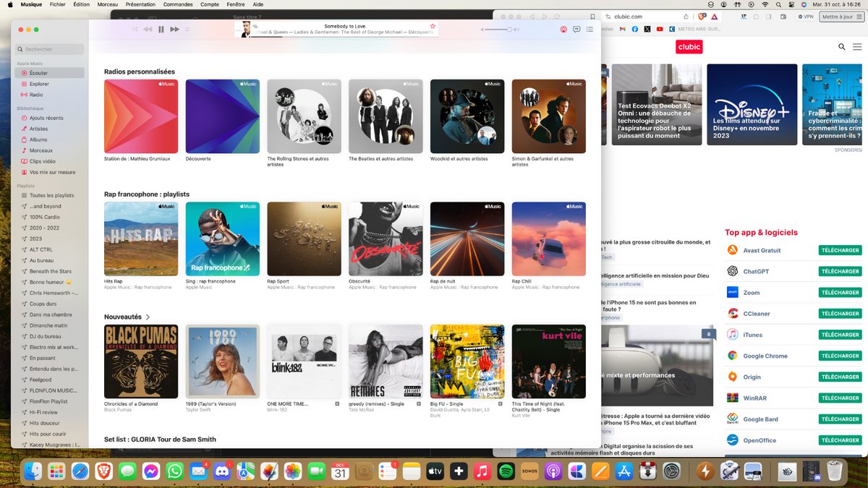This screenshot has height=488, width=868.
Task: Open App Store from the Dock
Action: pos(624,471)
